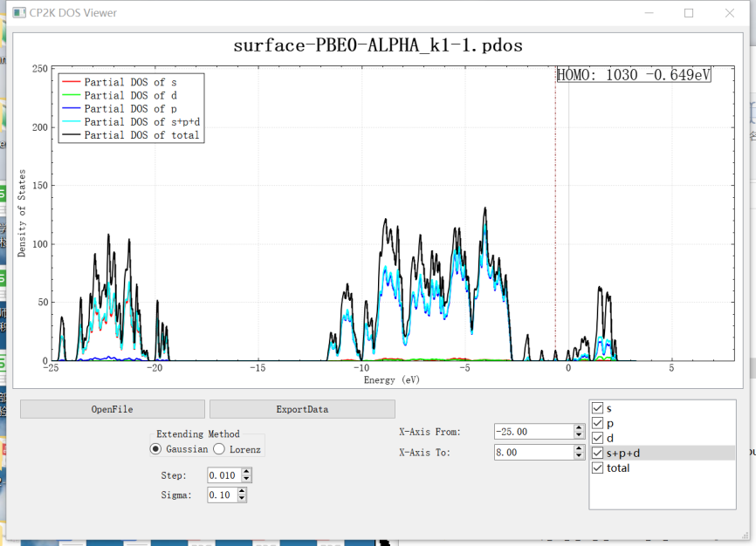Uncheck the p orbital checkbox
Image resolution: width=756 pixels, height=546 pixels.
597,423
